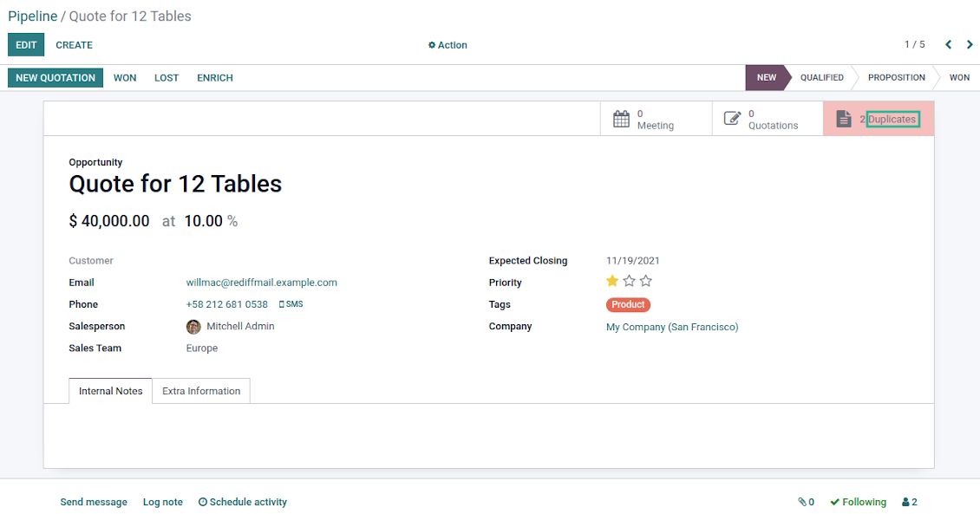Open the Meeting calendar icon

[x=621, y=119]
